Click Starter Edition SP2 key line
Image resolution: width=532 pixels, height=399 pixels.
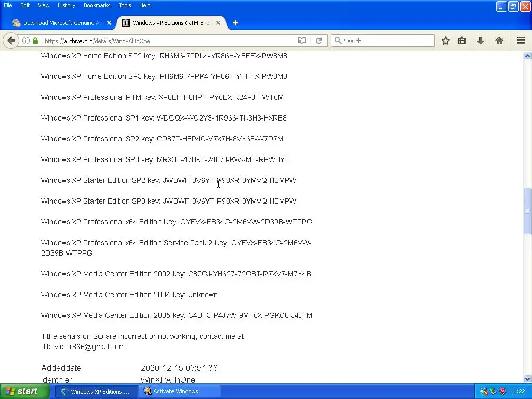click(169, 180)
